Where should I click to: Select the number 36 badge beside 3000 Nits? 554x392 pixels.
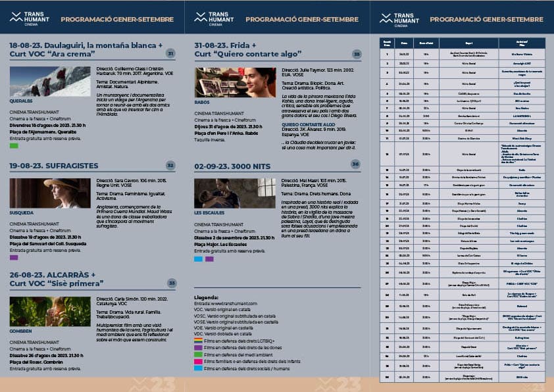(356, 164)
